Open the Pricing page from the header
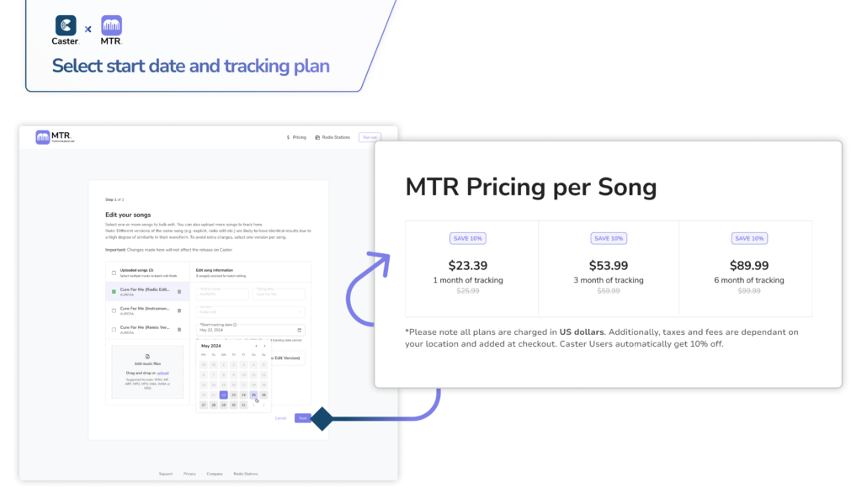862x504 pixels. (296, 137)
